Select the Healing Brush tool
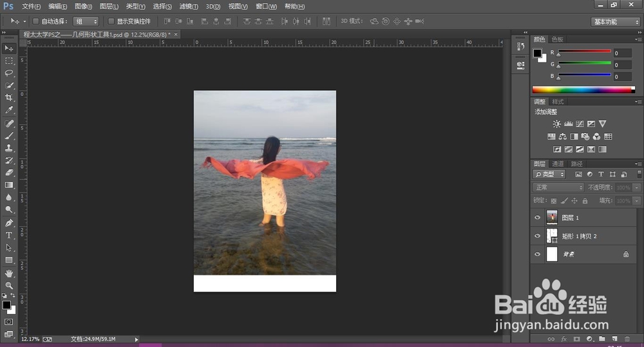The height and width of the screenshot is (347, 644). click(8, 124)
